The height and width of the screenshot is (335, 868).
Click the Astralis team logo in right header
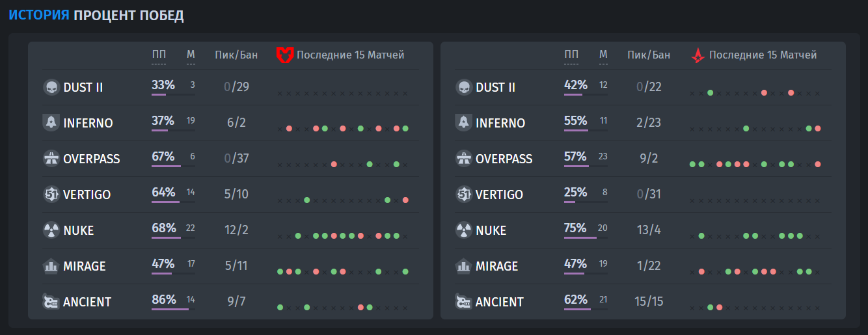click(698, 55)
